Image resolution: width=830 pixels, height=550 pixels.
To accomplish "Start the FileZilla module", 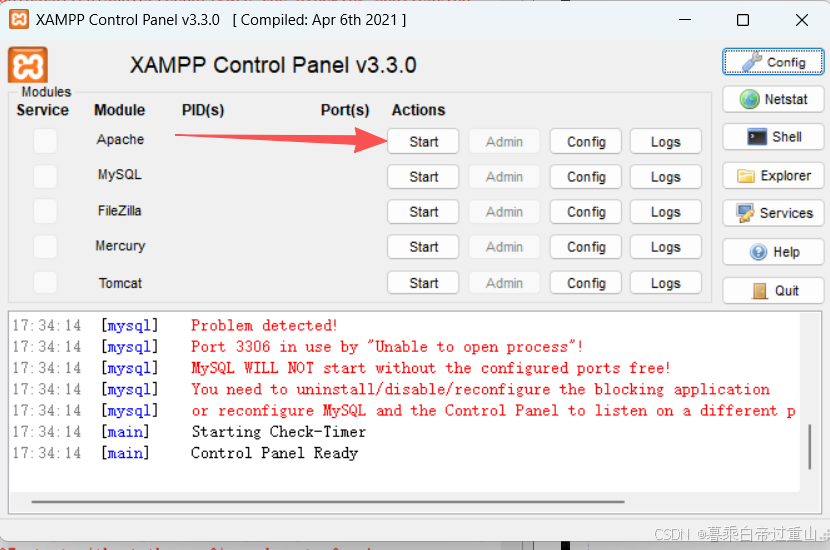I will (423, 212).
